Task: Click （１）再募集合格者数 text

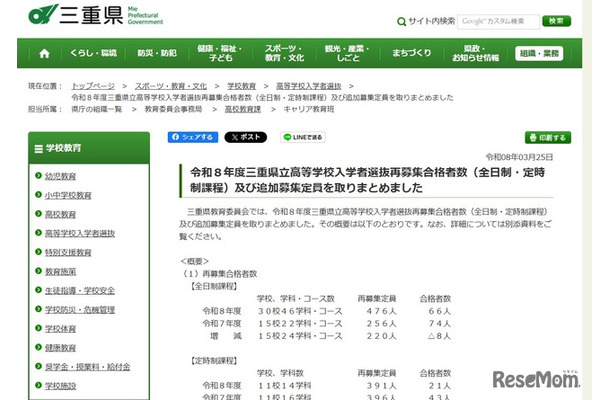Action: [219, 274]
